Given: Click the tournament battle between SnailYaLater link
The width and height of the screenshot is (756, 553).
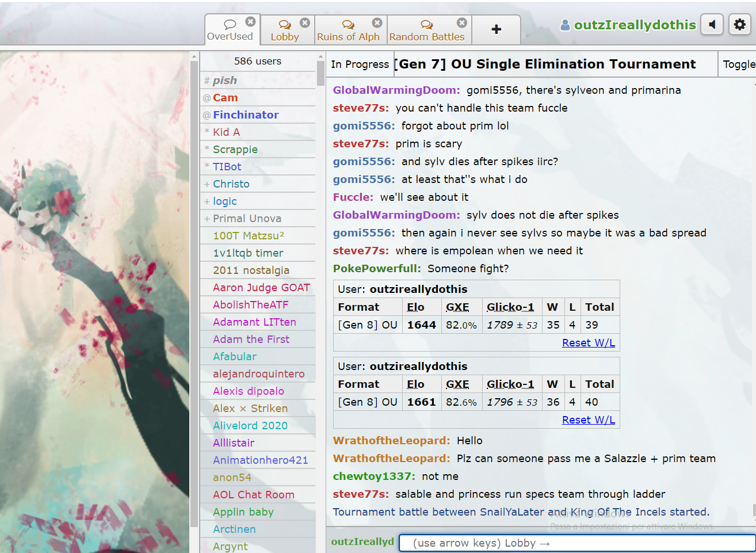Looking at the screenshot, I should coord(521,512).
